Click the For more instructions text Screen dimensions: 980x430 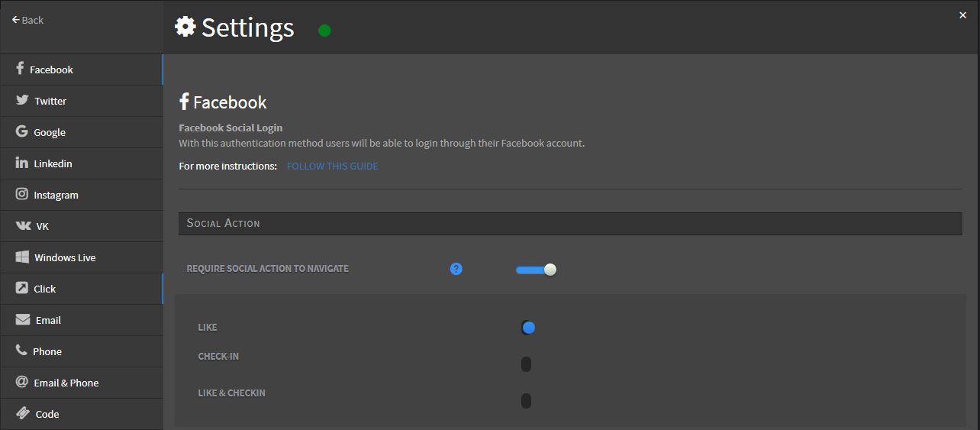click(227, 166)
